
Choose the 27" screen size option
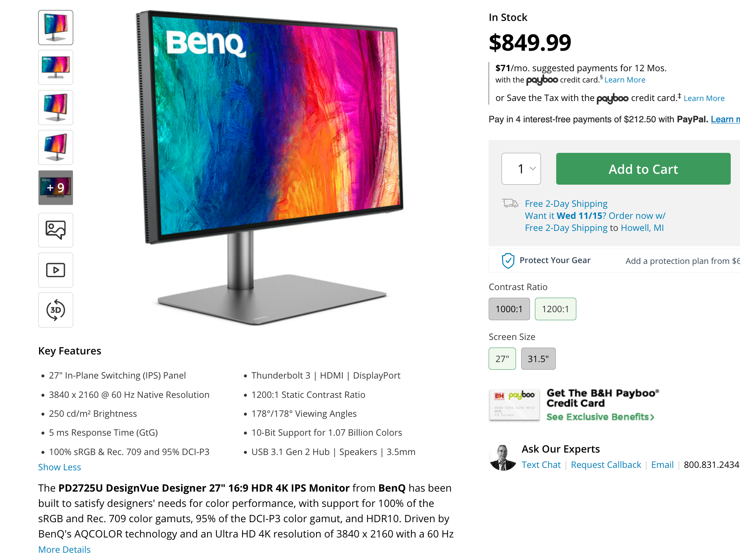(x=502, y=358)
